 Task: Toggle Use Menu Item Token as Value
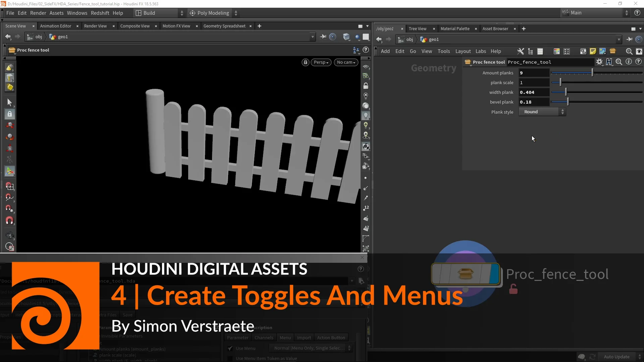(230, 358)
